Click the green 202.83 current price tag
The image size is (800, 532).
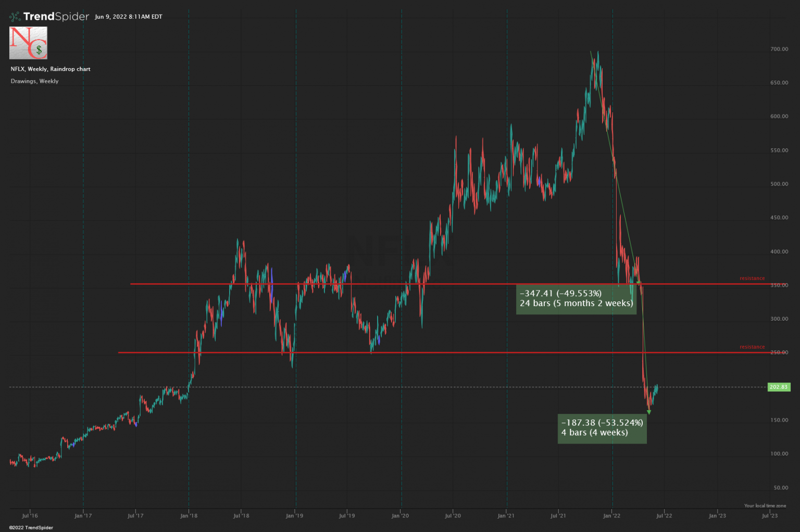[779, 387]
